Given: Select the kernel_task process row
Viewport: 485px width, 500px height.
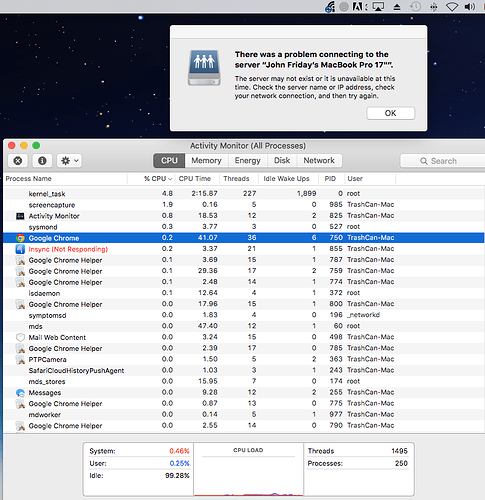Looking at the screenshot, I should [x=244, y=194].
